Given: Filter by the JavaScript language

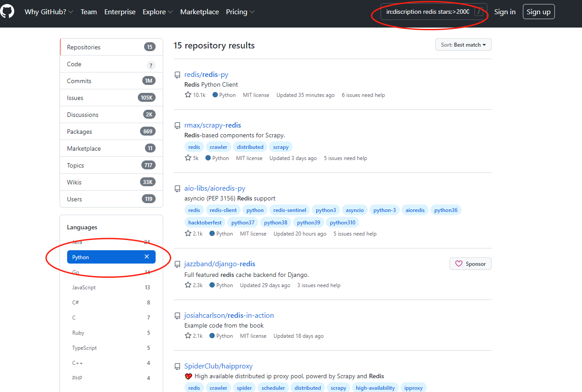Looking at the screenshot, I should point(111,288).
